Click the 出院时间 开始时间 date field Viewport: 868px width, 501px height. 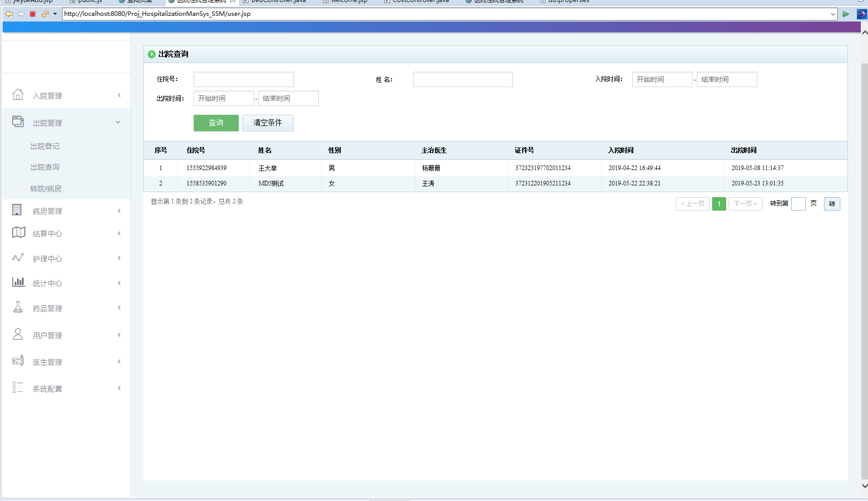pyautogui.click(x=223, y=98)
